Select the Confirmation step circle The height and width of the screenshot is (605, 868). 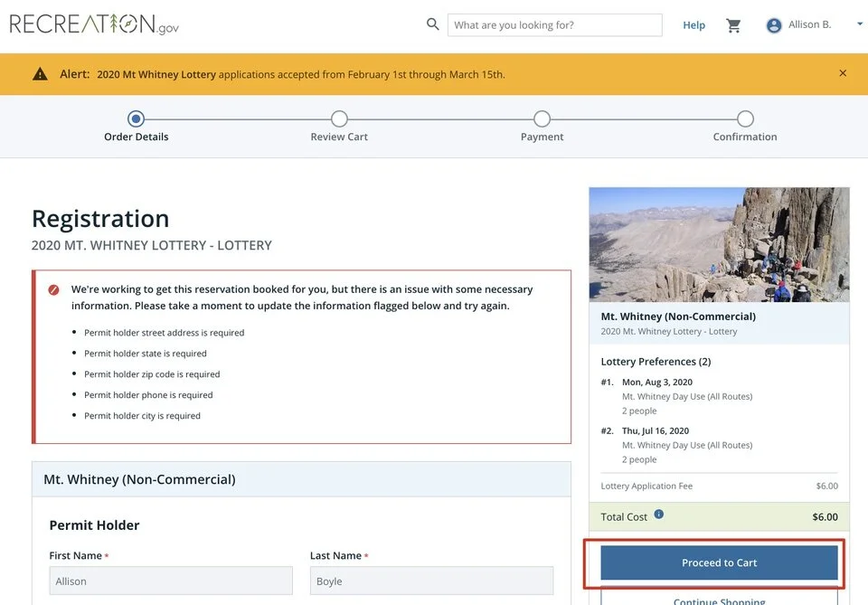[745, 118]
